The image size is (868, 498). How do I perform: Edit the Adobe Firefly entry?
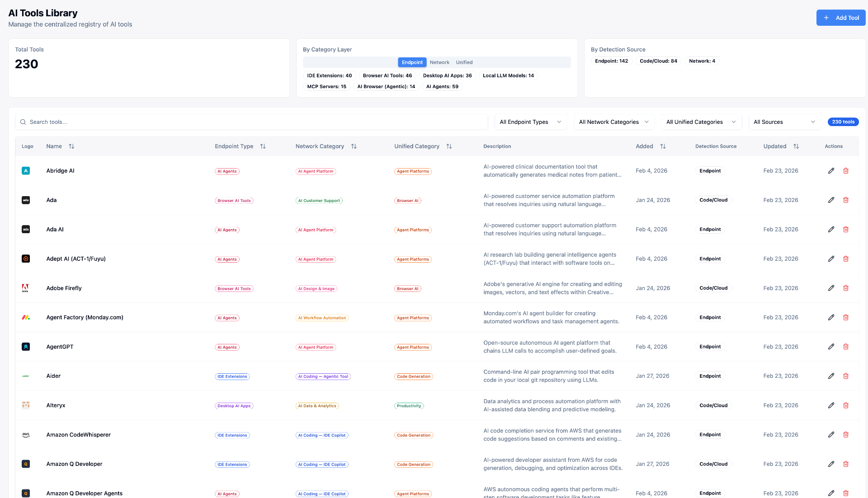831,288
